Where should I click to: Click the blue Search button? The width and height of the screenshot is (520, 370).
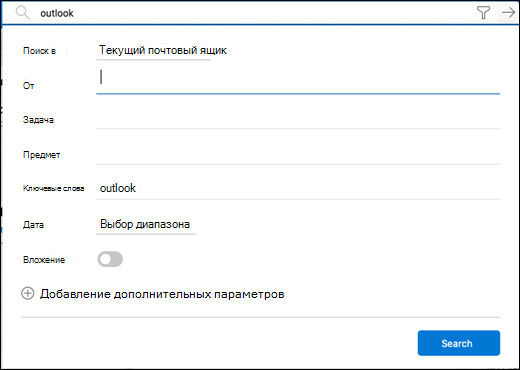[x=459, y=343]
